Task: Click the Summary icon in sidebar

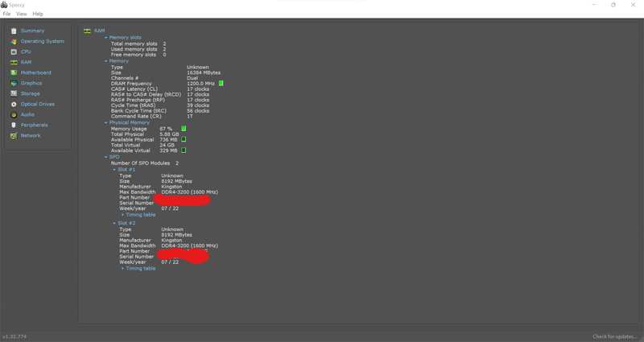Action: click(x=14, y=31)
